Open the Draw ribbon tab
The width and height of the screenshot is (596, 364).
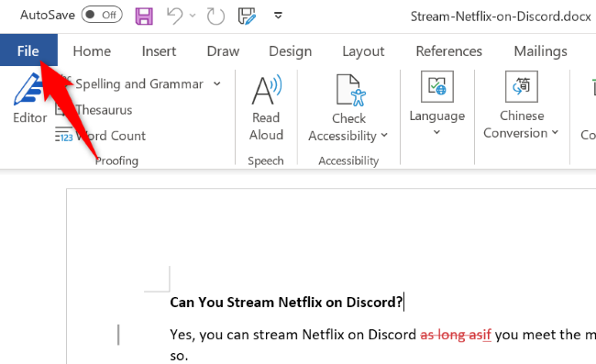223,51
